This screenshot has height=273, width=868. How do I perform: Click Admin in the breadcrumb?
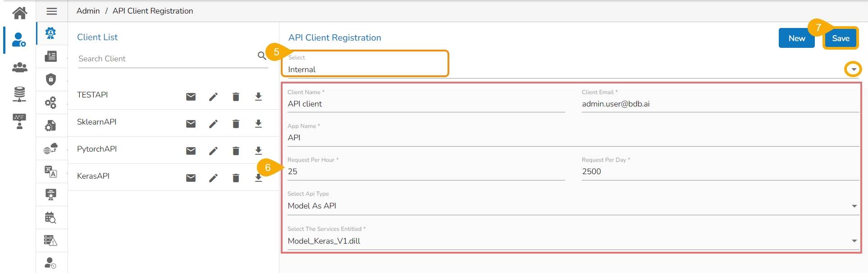[x=88, y=11]
